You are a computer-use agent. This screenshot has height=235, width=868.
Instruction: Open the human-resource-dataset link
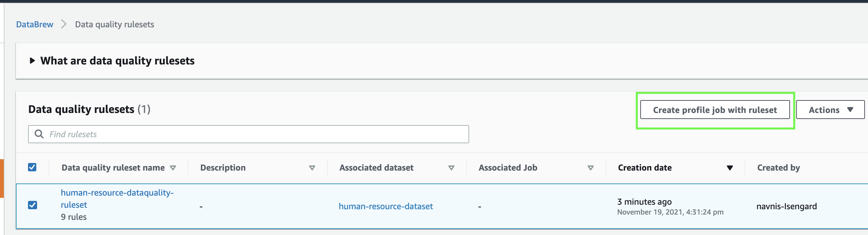tap(386, 206)
